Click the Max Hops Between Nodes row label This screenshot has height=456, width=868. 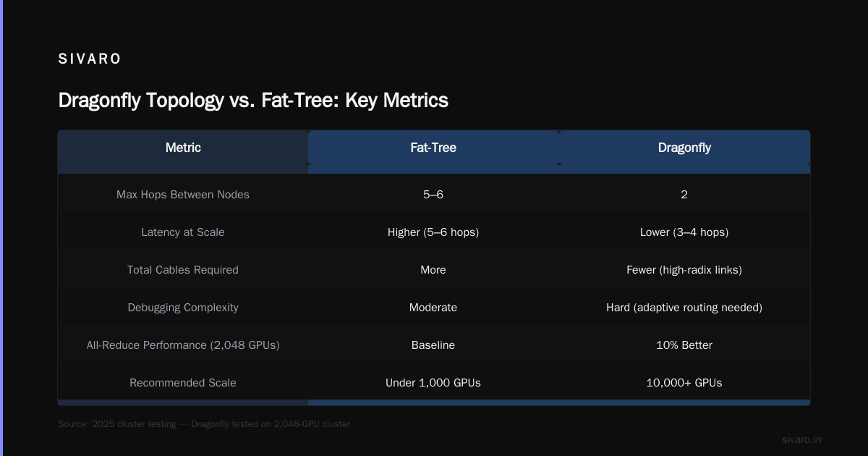pos(183,195)
